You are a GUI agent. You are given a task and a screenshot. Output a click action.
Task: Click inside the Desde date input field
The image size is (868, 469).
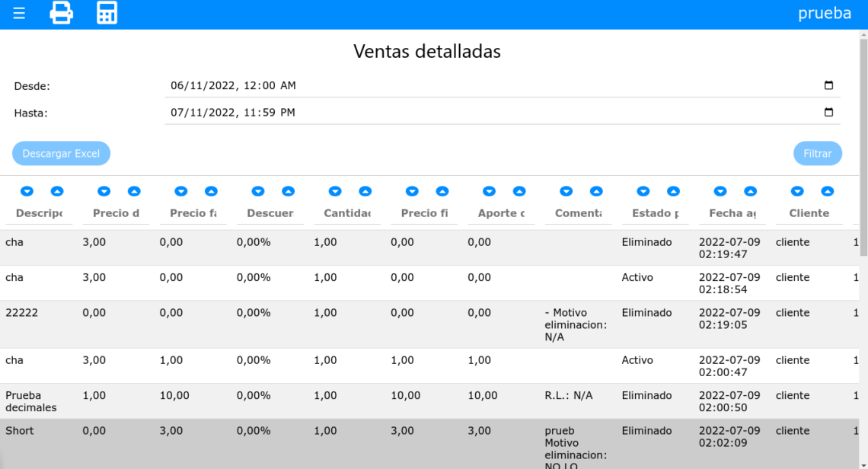click(x=381, y=85)
